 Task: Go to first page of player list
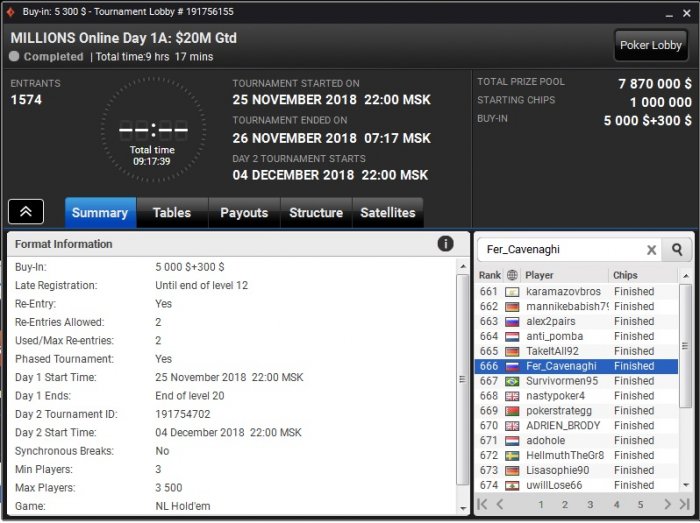pyautogui.click(x=482, y=504)
